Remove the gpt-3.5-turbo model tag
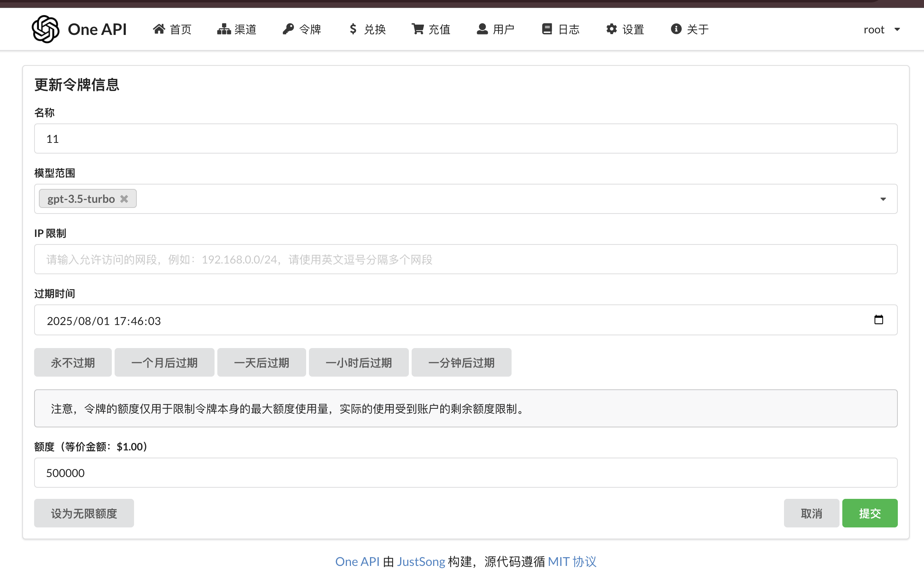The height and width of the screenshot is (581, 924). coord(124,199)
